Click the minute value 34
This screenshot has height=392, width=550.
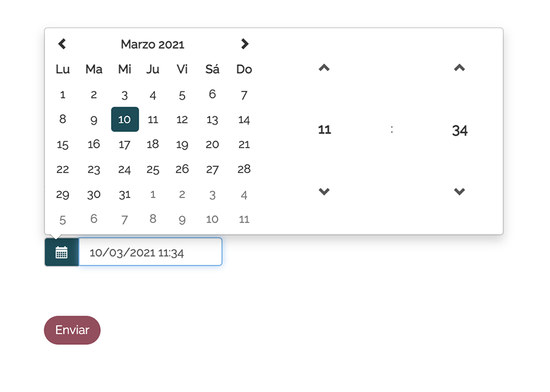pyautogui.click(x=459, y=131)
